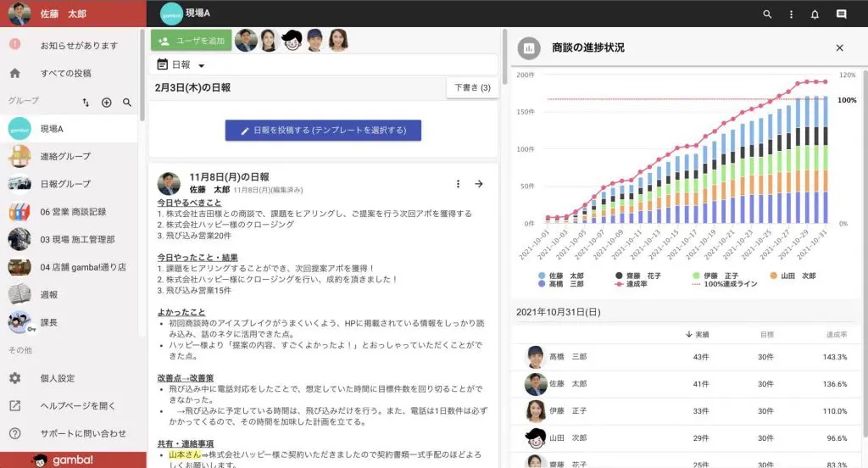The image size is (868, 468).
Task: Click the question mark icon for サポートに問い合わせ
Action: [15, 433]
